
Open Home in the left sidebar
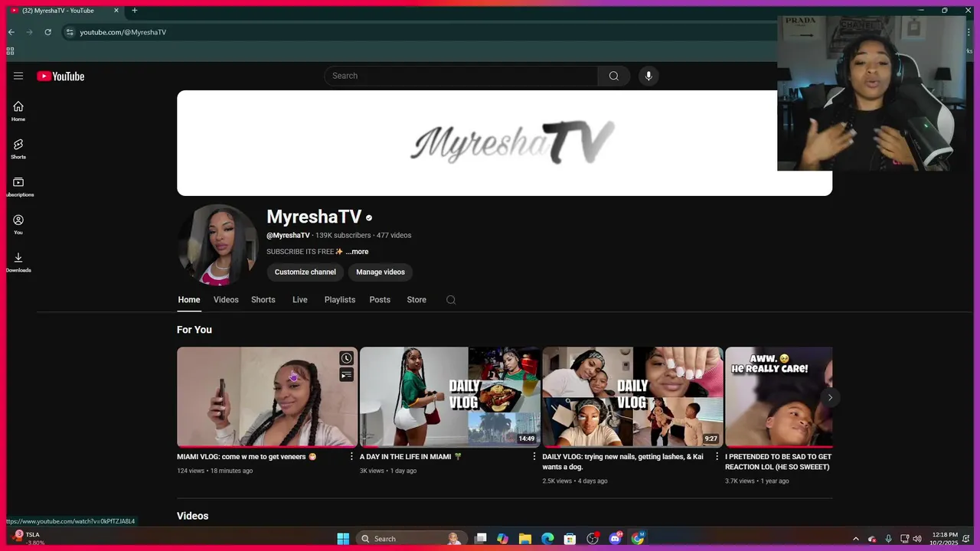[18, 111]
